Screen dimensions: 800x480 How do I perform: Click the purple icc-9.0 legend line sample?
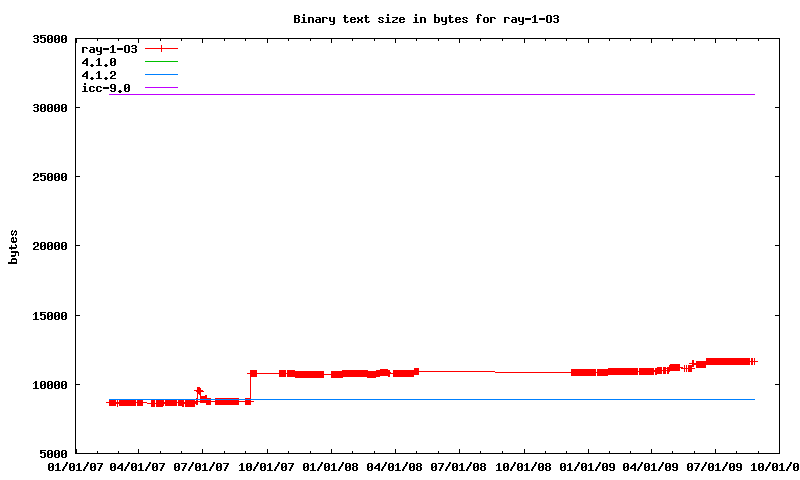[161, 88]
